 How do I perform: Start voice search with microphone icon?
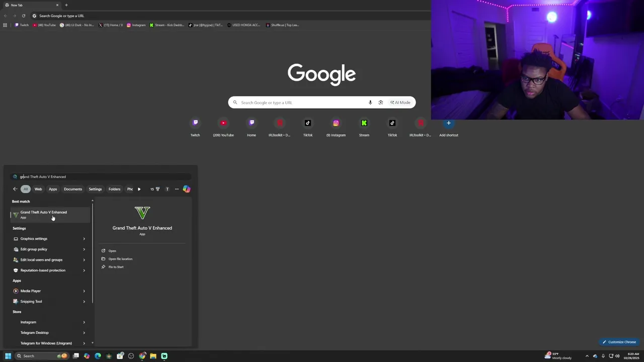click(370, 103)
